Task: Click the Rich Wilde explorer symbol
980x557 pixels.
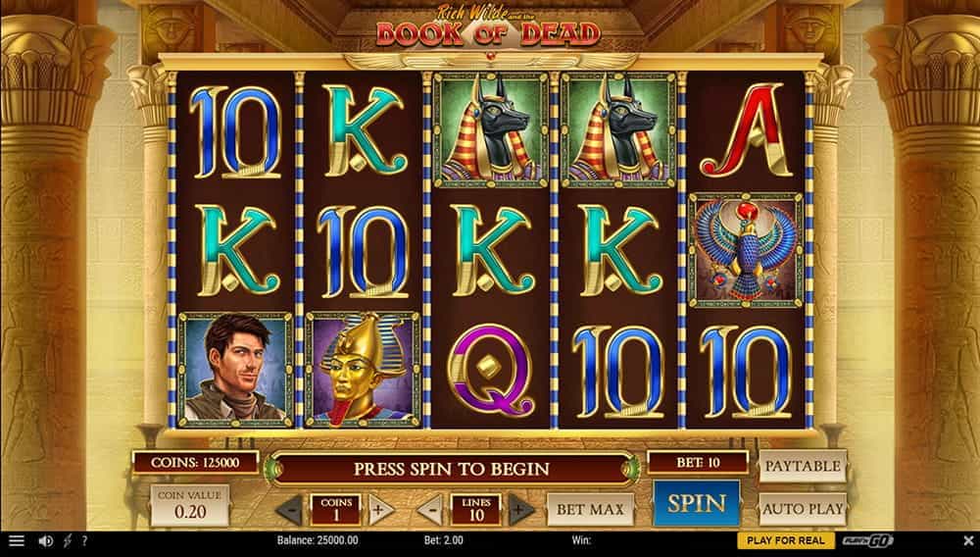Action: pos(235,370)
